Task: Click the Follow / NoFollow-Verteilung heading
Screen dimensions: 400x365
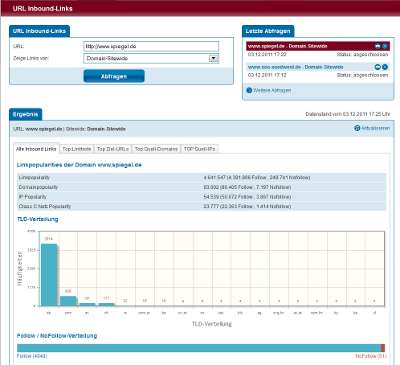Action: pos(57,336)
